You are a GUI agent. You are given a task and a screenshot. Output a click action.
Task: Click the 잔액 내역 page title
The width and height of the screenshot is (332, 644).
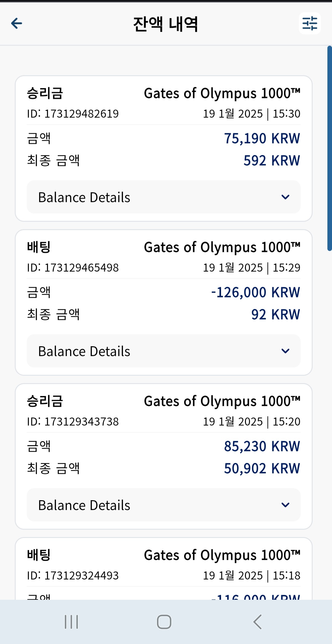[166, 24]
